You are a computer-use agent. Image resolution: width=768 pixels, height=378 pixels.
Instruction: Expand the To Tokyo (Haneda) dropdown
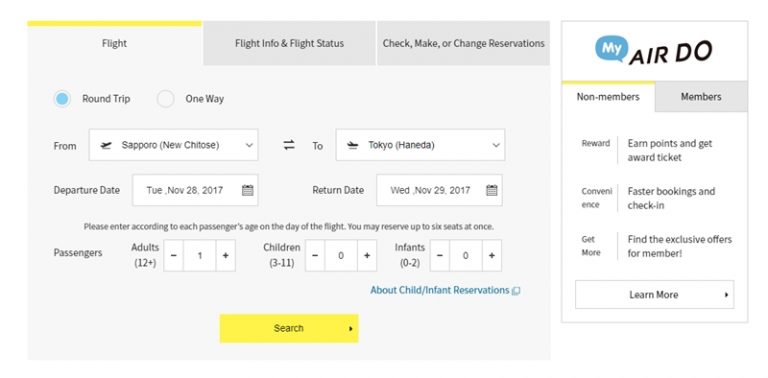pos(420,145)
